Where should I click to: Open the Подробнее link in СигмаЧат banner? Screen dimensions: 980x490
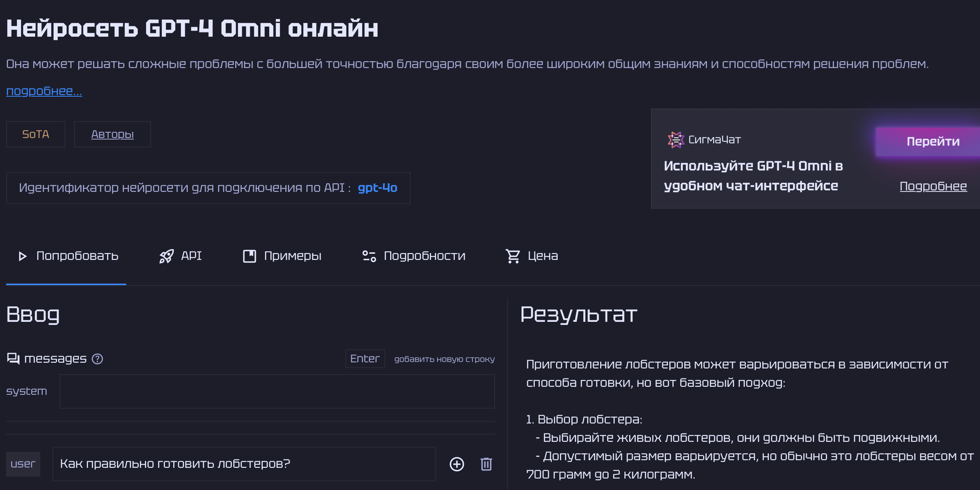(x=933, y=186)
